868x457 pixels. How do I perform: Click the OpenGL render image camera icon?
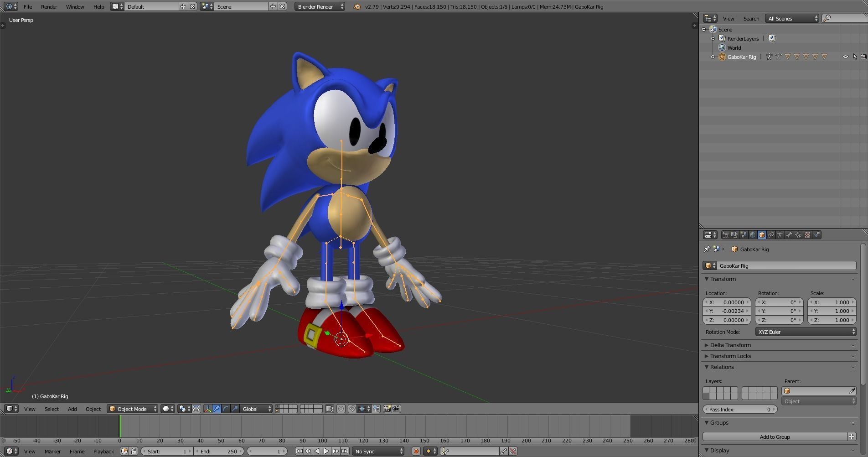(387, 409)
